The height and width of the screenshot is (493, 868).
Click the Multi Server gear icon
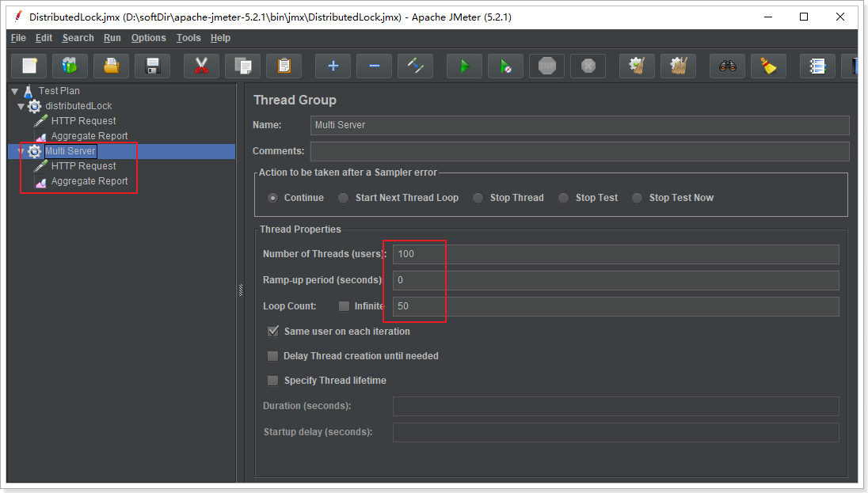pos(34,151)
